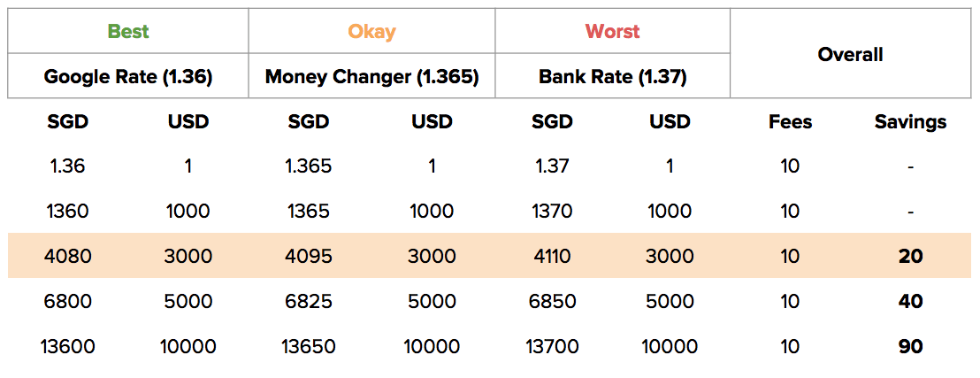
Task: Select the bold 20 savings value
Action: (910, 256)
